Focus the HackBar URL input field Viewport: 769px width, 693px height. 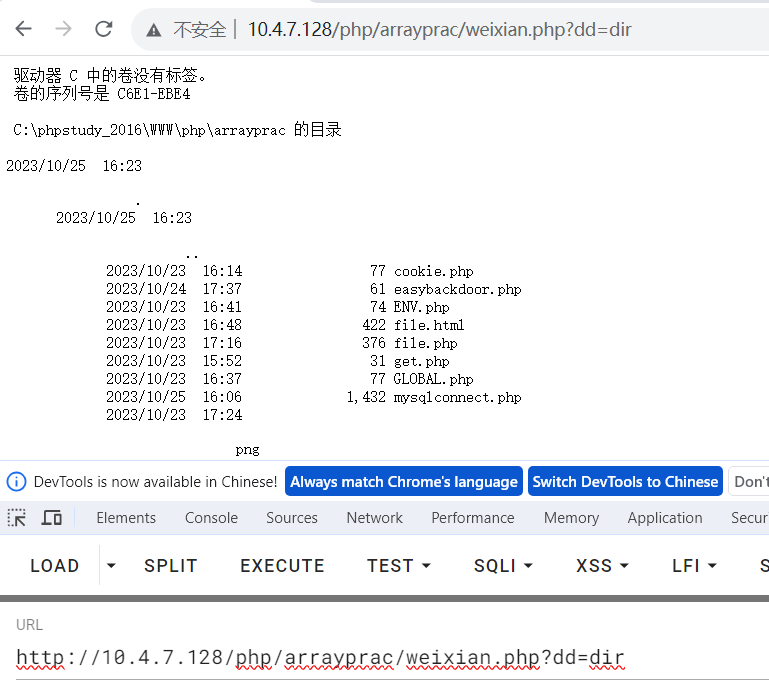392,658
